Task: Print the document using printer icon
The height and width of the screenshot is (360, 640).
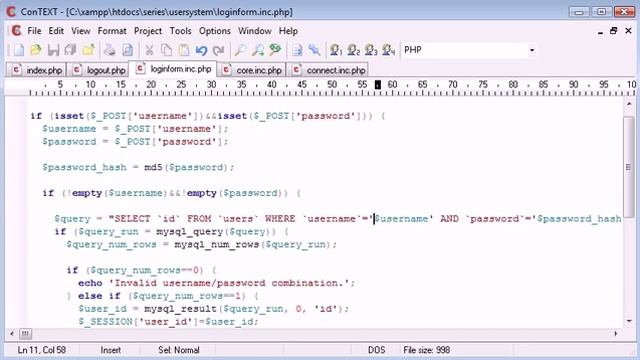Action: 109,50
